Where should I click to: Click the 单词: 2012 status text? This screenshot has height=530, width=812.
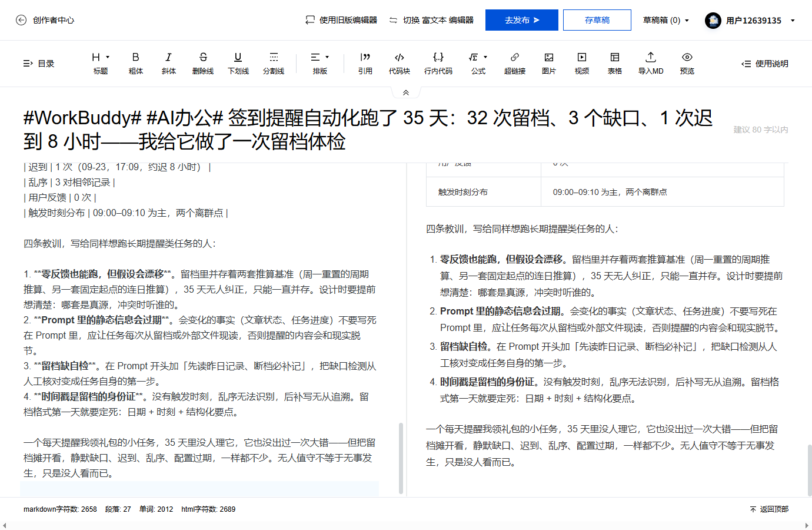point(156,509)
